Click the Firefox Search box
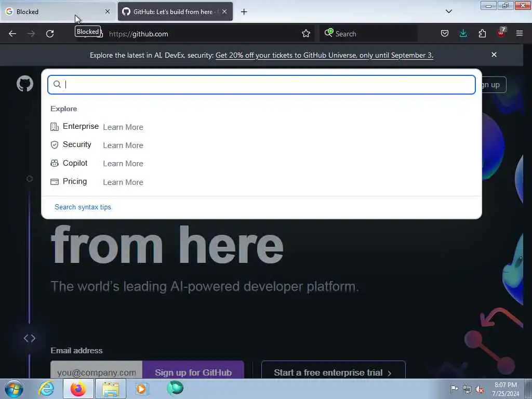 (368, 34)
